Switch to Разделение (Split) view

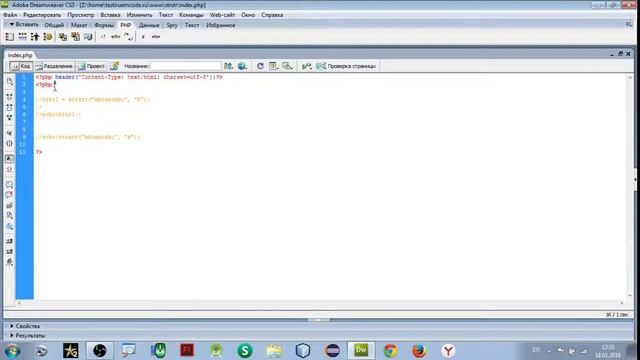54,66
